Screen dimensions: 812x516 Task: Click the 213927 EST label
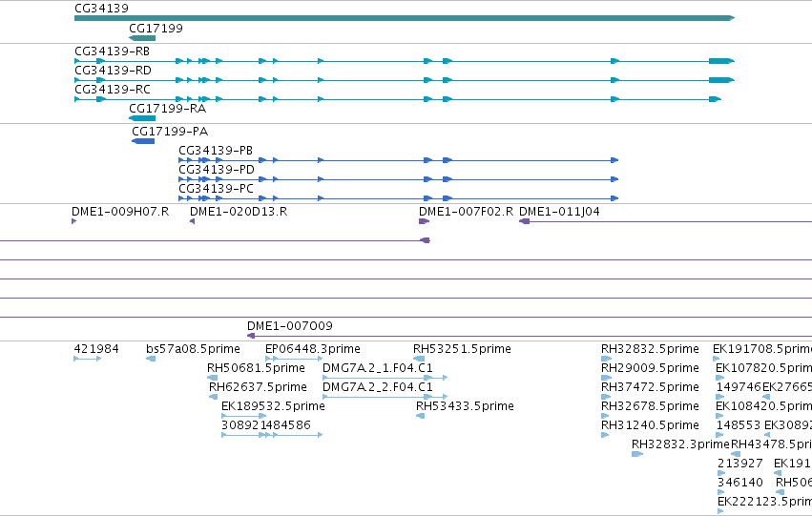pos(740,464)
